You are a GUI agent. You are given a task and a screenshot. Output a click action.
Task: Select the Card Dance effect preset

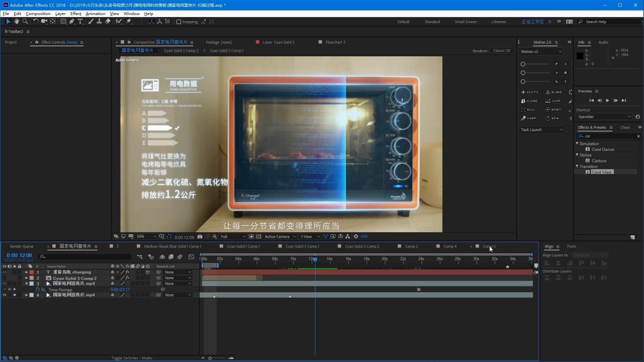point(602,149)
